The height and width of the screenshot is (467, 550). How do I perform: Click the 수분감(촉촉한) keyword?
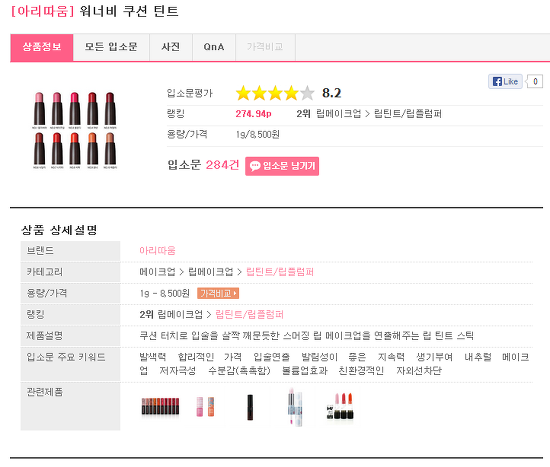point(239,371)
